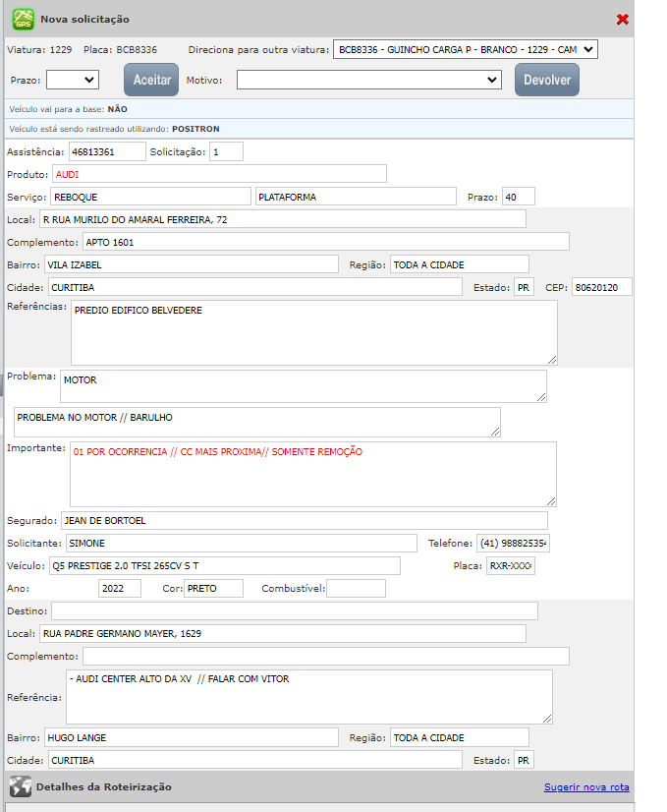
Task: Click the green GPS icon in header
Action: point(22,19)
